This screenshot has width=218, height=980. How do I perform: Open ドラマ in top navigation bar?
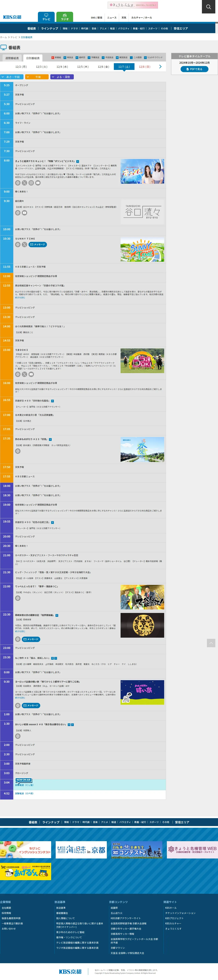[74, 29]
